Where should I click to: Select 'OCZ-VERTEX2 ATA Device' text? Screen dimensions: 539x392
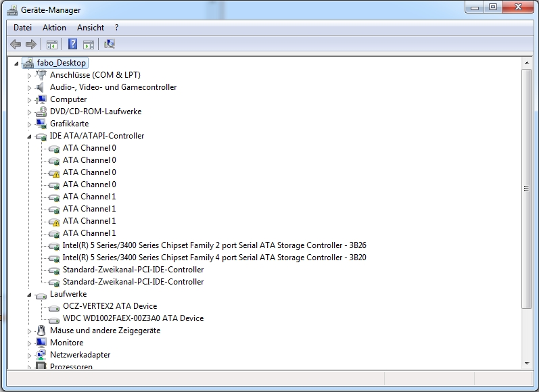[x=110, y=306]
